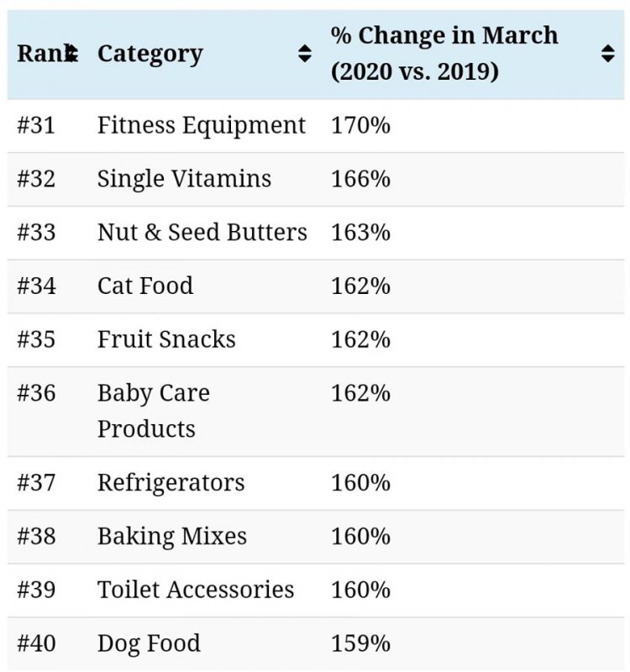Click the #31 rank cell
The image size is (630, 672).
tap(36, 126)
